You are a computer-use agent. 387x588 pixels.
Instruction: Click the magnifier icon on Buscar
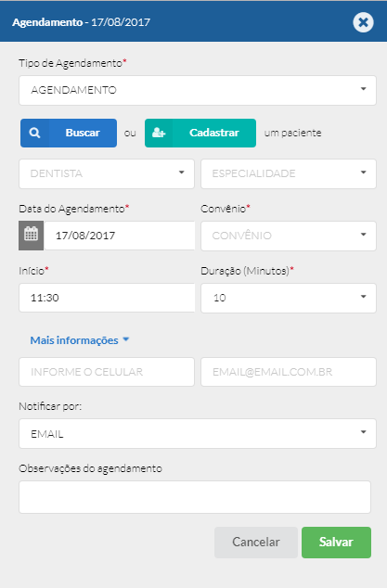[34, 133]
